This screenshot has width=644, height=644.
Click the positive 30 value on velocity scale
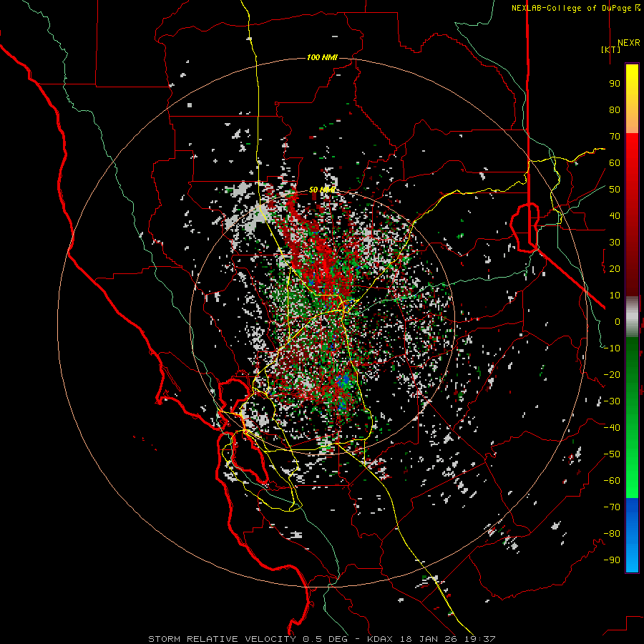615,243
